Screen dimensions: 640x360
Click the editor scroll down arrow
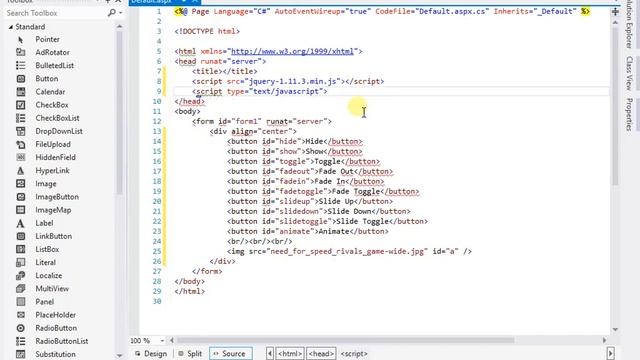pos(615,329)
